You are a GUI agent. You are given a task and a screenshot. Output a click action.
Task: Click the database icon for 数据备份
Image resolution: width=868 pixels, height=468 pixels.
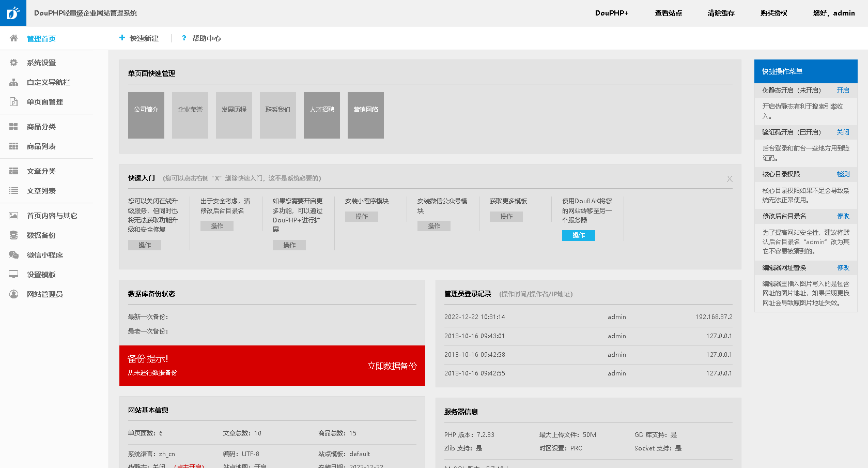coord(13,235)
